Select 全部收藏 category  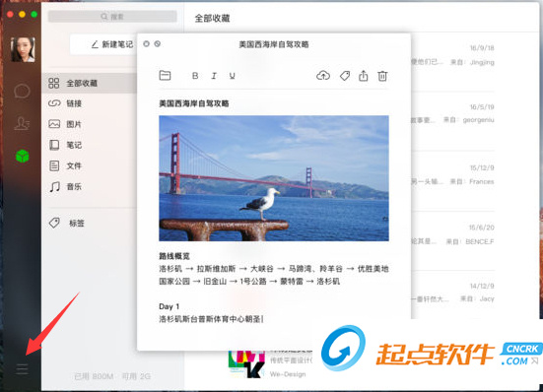90,83
